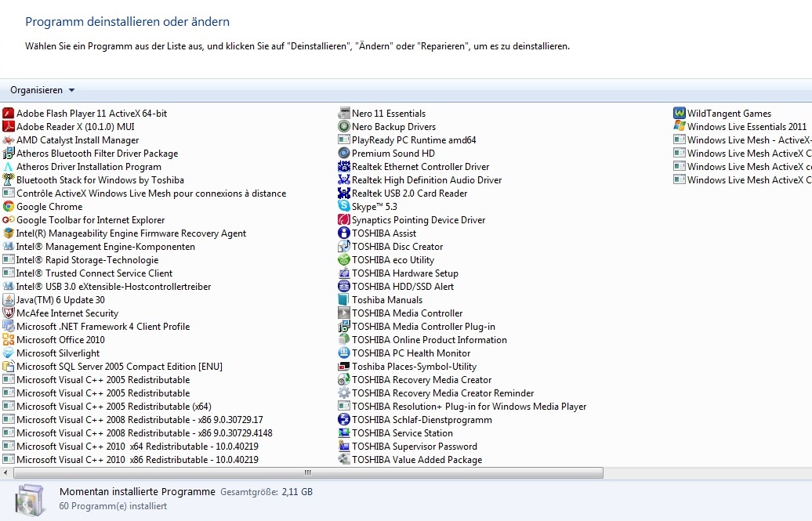Click the TOSHIBA eco Utility icon

[344, 260]
